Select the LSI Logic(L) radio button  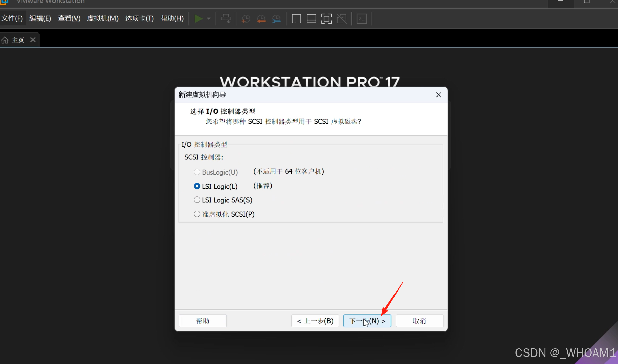point(197,186)
